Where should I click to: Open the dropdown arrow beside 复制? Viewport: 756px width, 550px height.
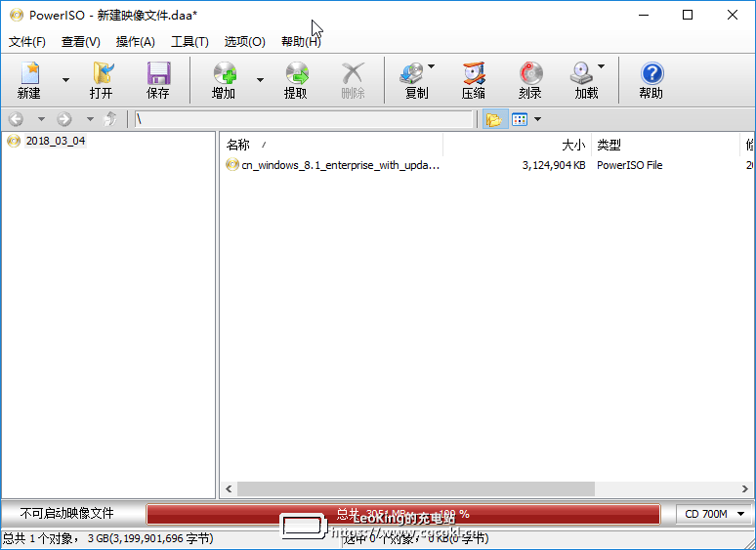432,66
